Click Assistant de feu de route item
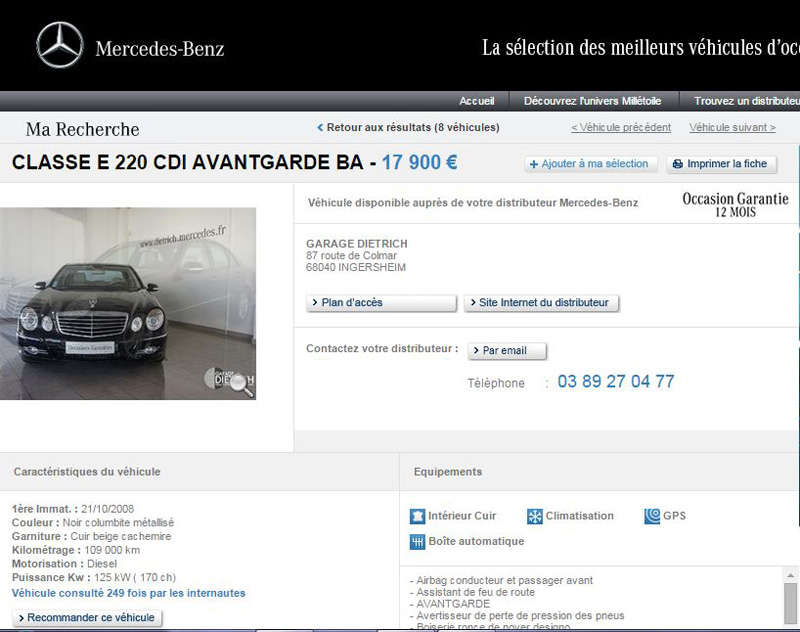The height and width of the screenshot is (632, 800). [472, 592]
